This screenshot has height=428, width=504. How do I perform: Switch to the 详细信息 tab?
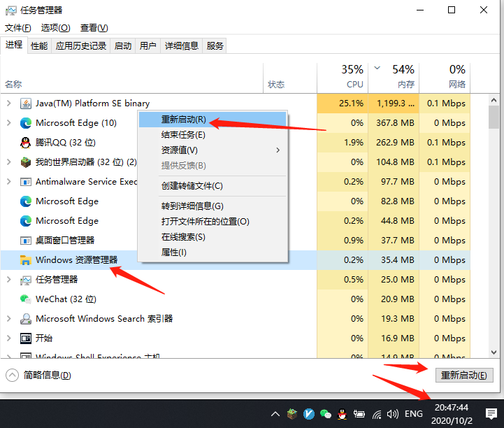coord(182,46)
